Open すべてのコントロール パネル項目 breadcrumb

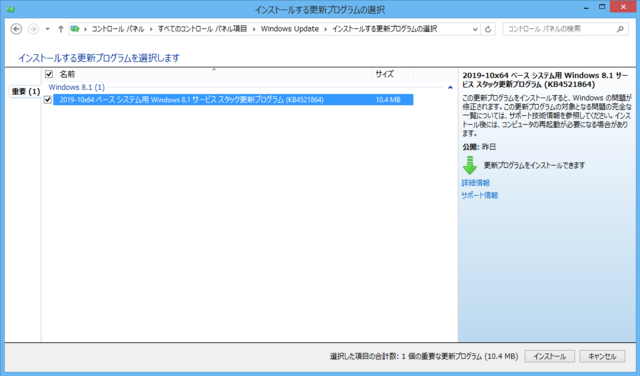click(202, 29)
